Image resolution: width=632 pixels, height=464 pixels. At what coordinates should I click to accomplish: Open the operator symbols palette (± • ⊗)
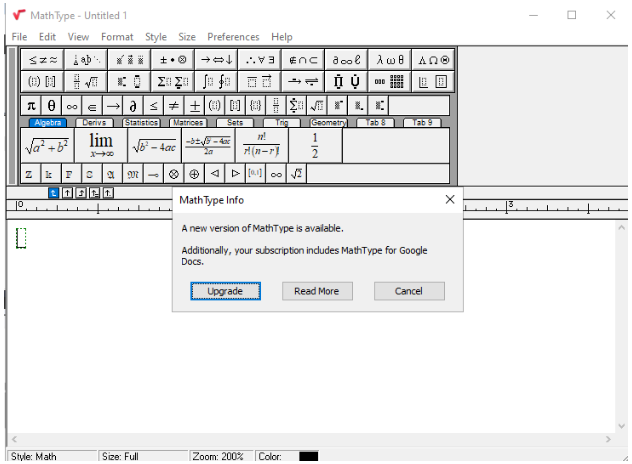pos(173,60)
